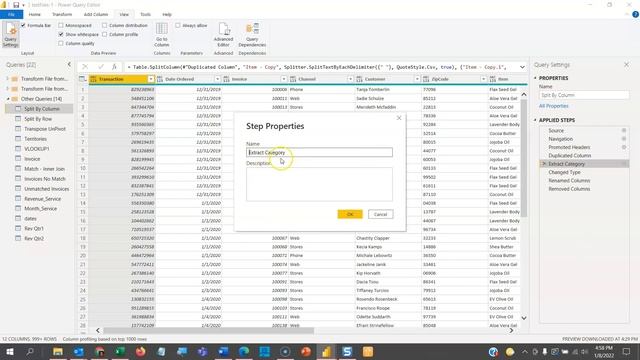Expand the formula bar chevron
The image size is (640, 360).
522,67
